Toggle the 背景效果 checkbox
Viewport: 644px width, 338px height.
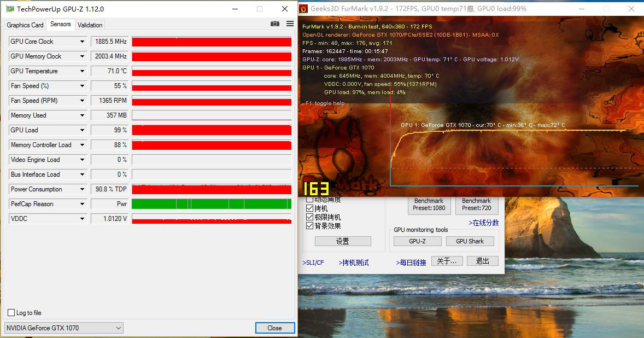[309, 225]
